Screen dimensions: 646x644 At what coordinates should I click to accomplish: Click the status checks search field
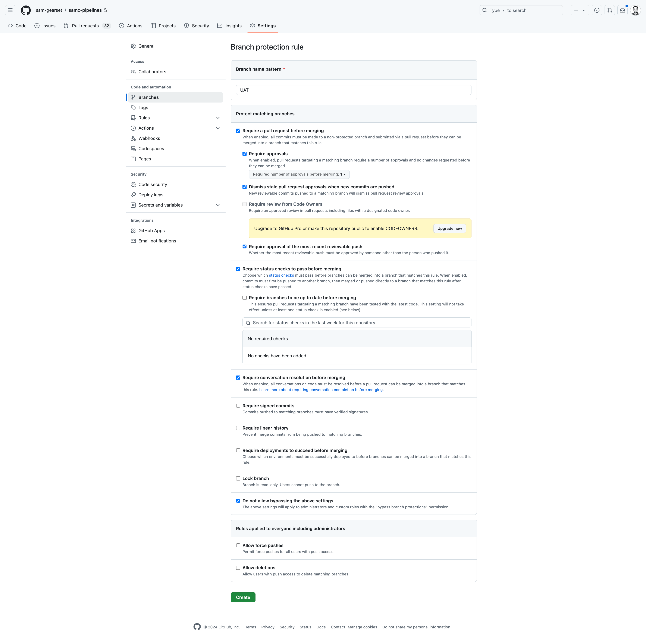click(x=357, y=323)
